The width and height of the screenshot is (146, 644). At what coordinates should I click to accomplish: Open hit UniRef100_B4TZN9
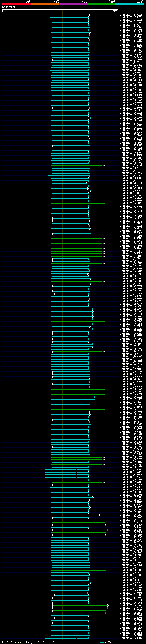131,635
